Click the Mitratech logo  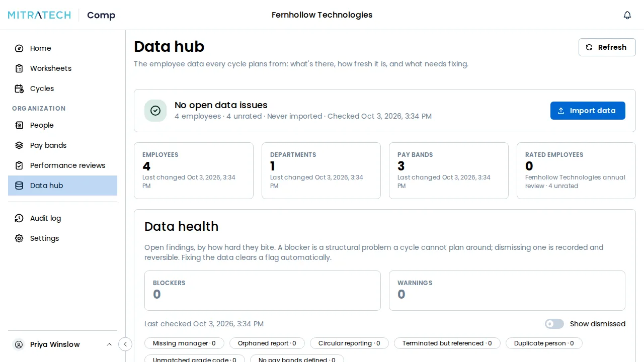click(x=39, y=15)
